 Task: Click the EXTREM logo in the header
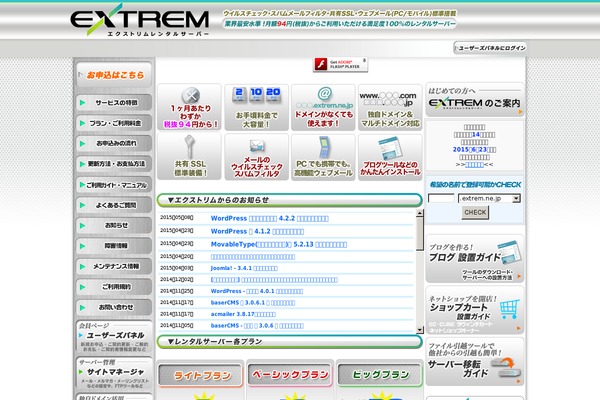click(x=140, y=20)
